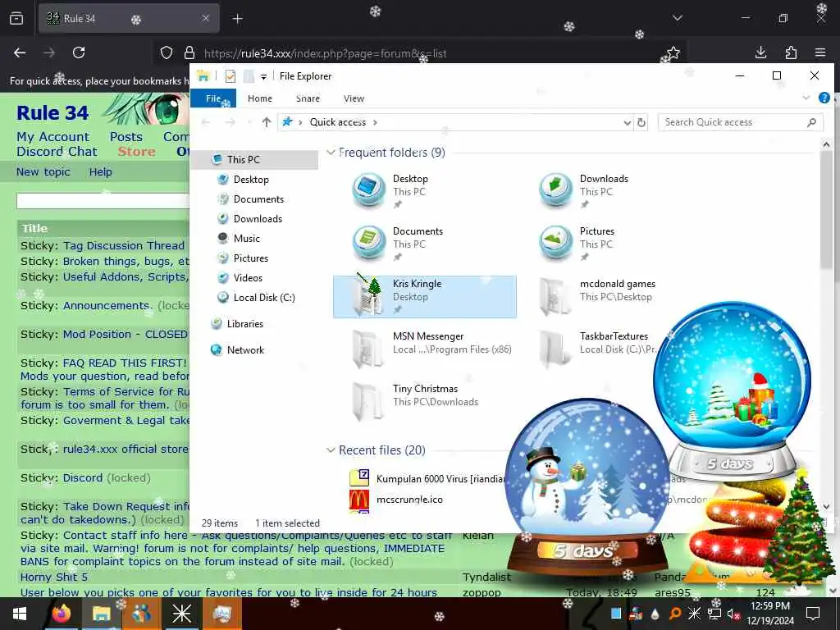Open the Firefox list all tabs dropdown
840x630 pixels.
(x=677, y=18)
